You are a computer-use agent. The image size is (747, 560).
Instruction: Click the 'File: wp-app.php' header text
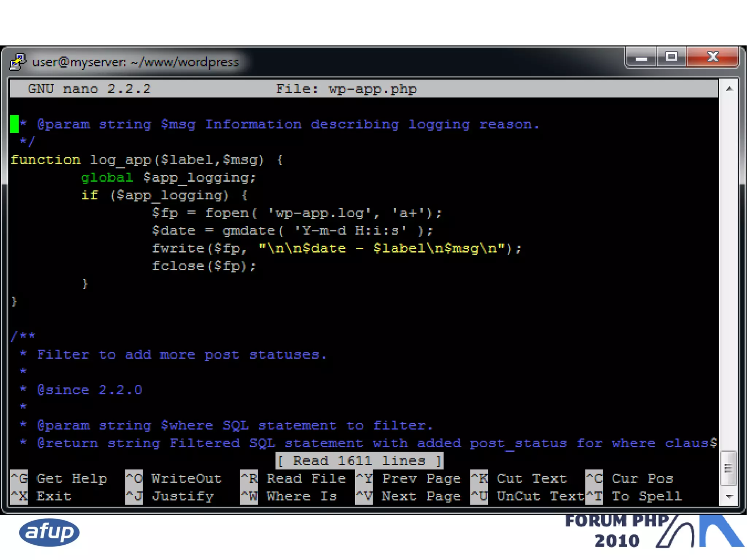click(346, 89)
